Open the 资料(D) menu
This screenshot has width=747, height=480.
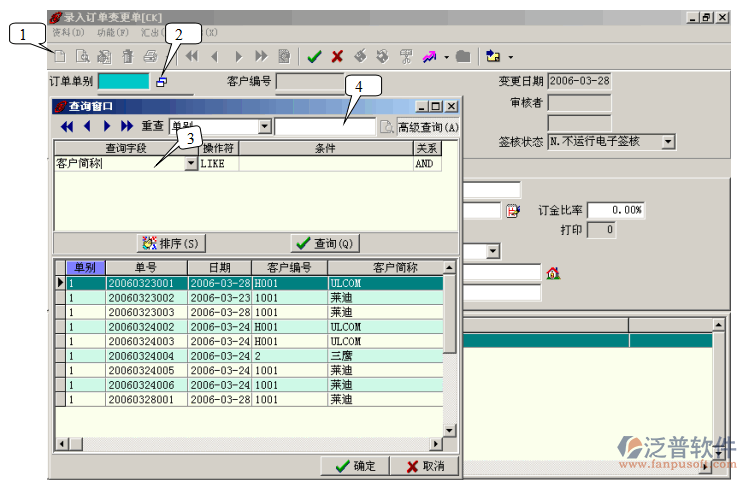[x=67, y=33]
